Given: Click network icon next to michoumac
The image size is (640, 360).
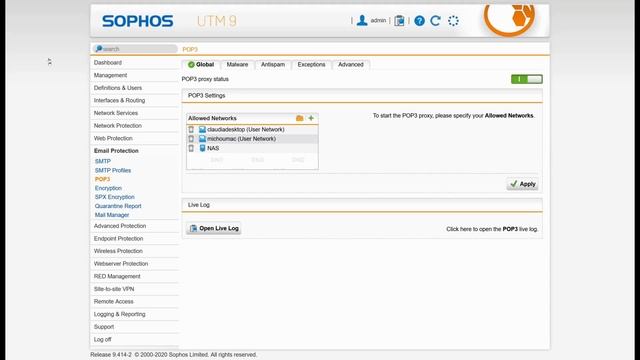Looking at the screenshot, I should tap(202, 139).
